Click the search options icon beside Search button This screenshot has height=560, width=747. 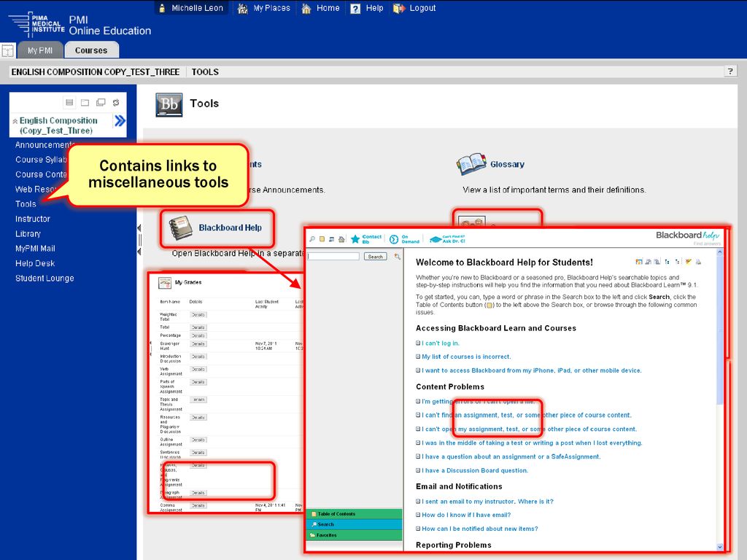[398, 257]
